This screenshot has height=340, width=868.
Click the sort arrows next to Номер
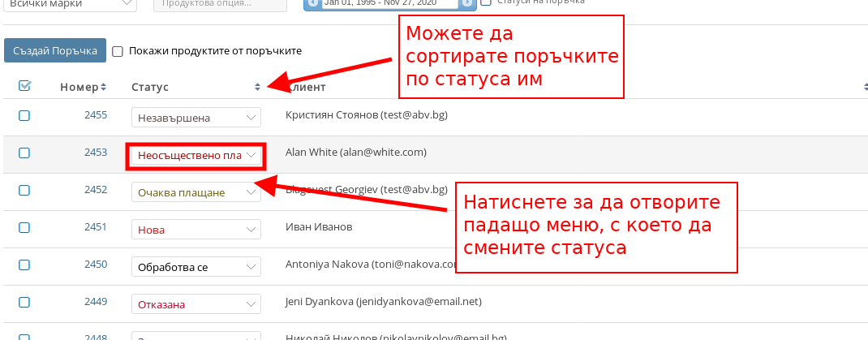(x=104, y=87)
